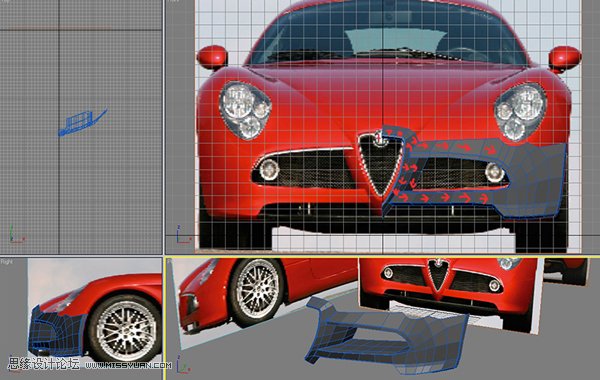This screenshot has width=600, height=380.
Task: Click the fog light inside the modeled grille opening
Action: coord(494,172)
